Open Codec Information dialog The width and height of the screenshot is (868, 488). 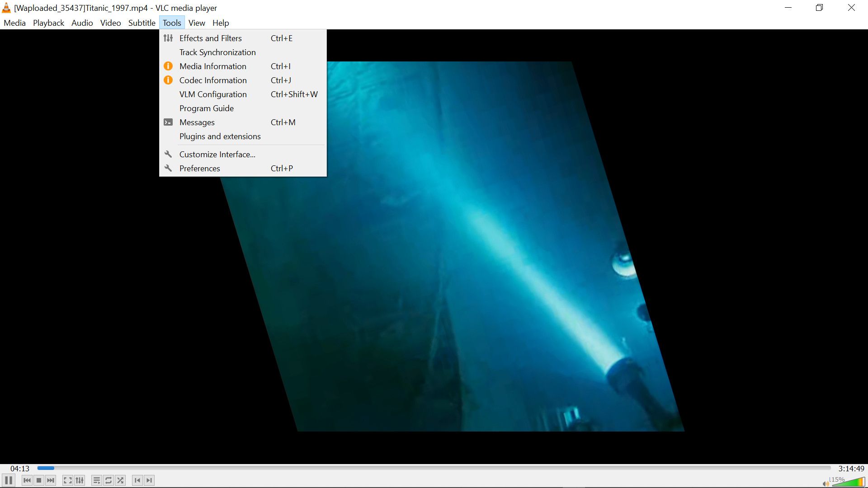pyautogui.click(x=213, y=80)
